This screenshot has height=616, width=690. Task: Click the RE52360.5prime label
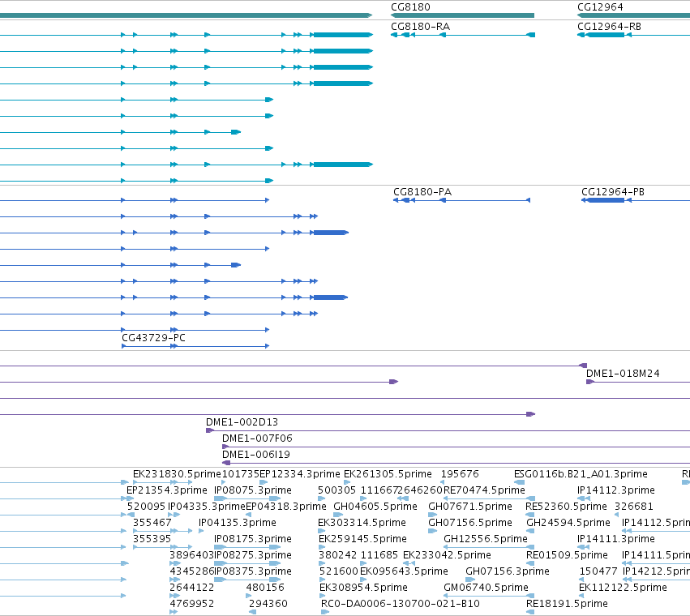point(566,507)
